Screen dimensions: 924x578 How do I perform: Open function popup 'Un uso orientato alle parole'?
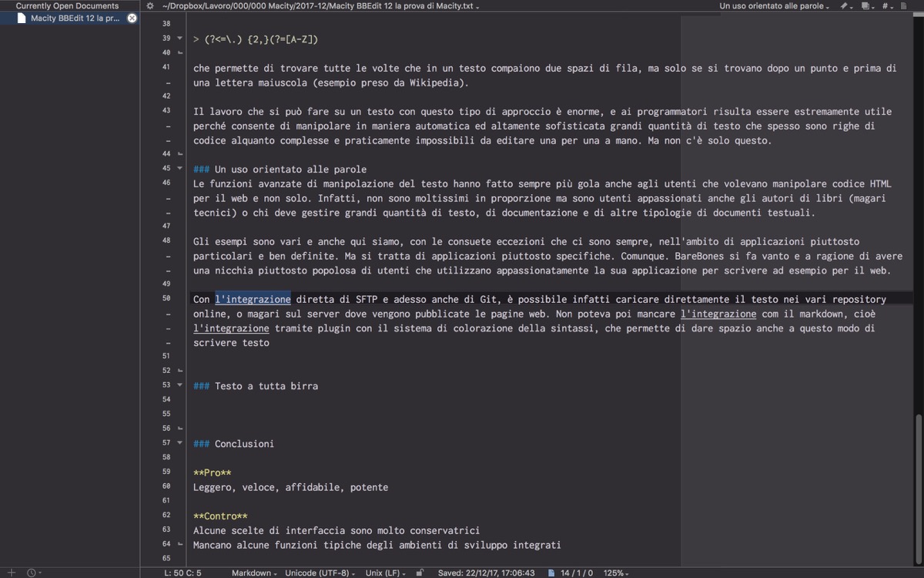(x=775, y=5)
